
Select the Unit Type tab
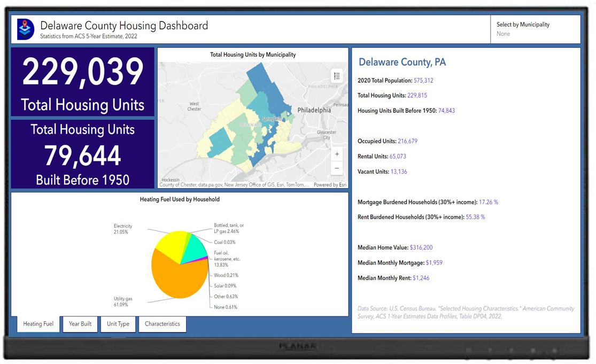pyautogui.click(x=118, y=324)
